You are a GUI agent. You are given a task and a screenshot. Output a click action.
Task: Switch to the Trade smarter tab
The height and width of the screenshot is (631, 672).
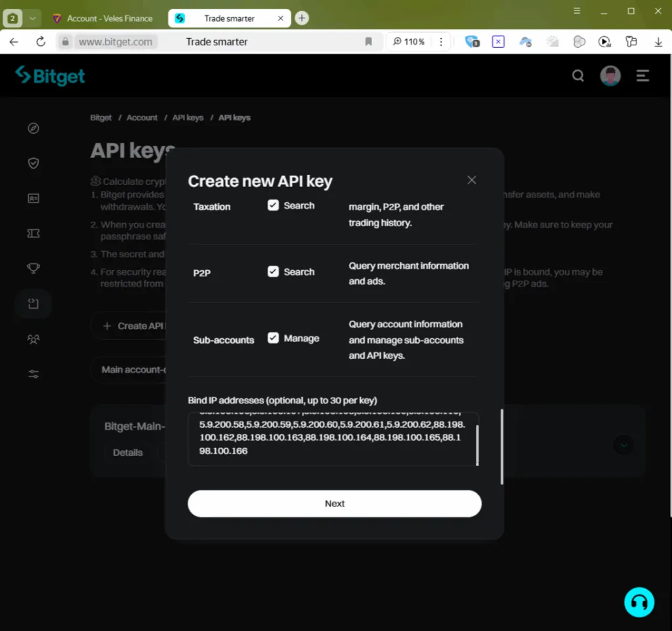tap(223, 18)
